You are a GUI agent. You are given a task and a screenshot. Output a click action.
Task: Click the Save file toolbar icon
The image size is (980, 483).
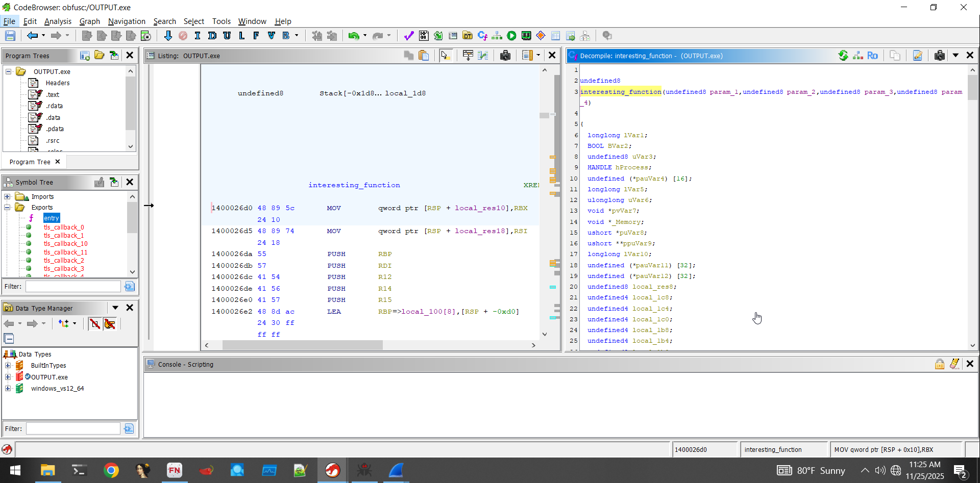point(10,36)
